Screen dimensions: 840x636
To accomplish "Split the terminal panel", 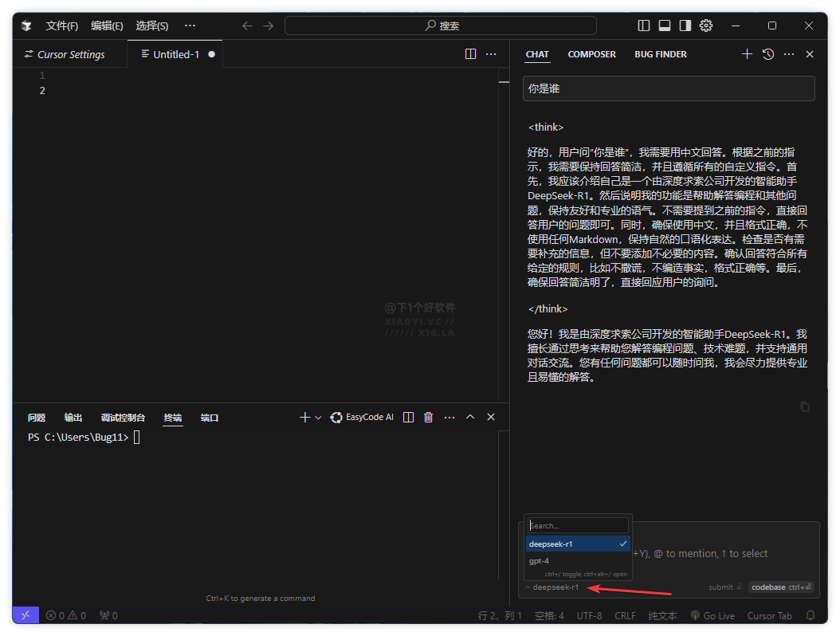I will (x=408, y=417).
